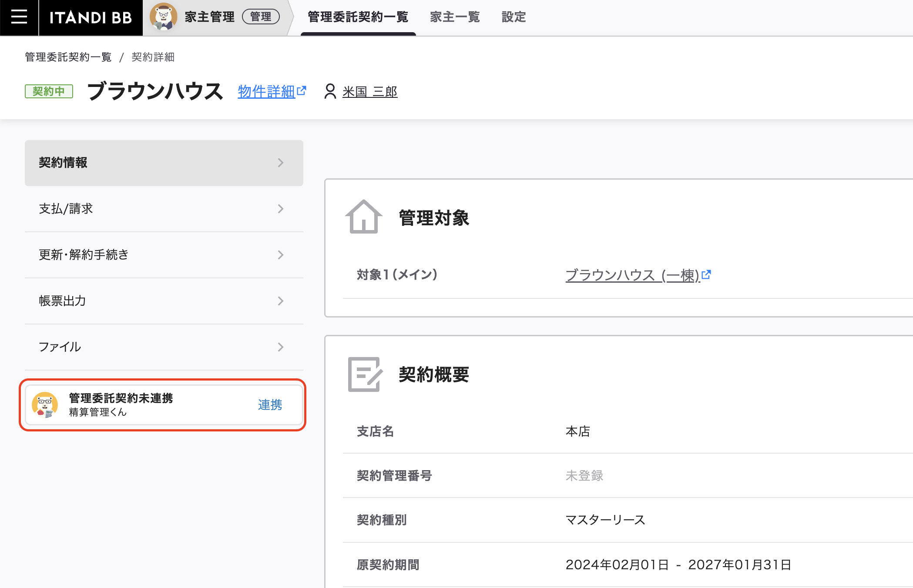The height and width of the screenshot is (588, 913).
Task: Click the 契約管理番号 value 未登録
Action: [584, 476]
